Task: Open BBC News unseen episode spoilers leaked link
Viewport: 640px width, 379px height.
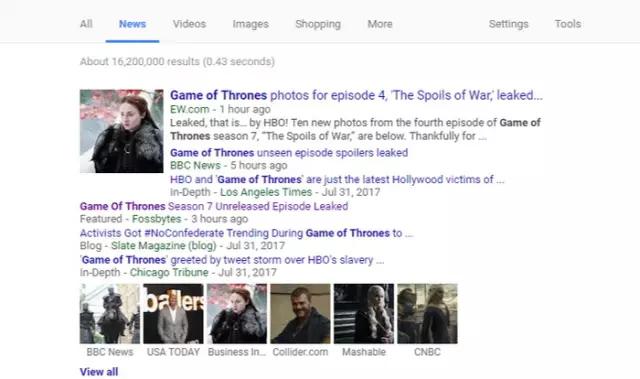Action: (289, 153)
